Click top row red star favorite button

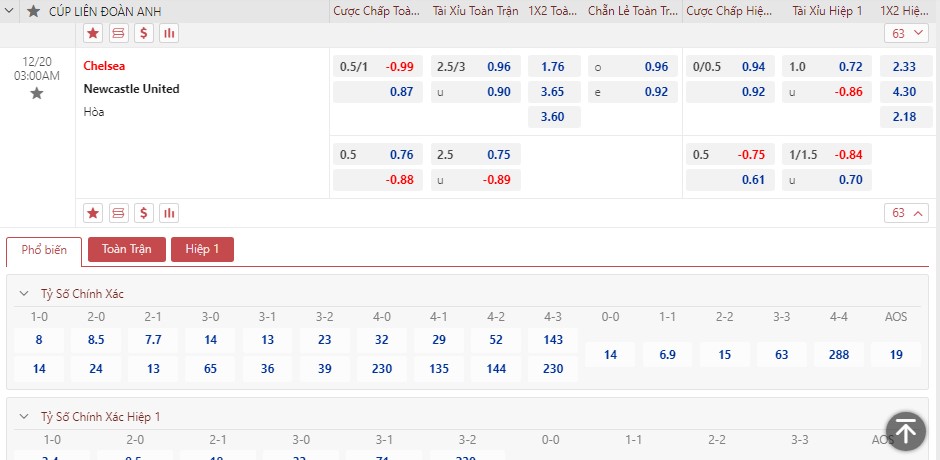(x=93, y=34)
